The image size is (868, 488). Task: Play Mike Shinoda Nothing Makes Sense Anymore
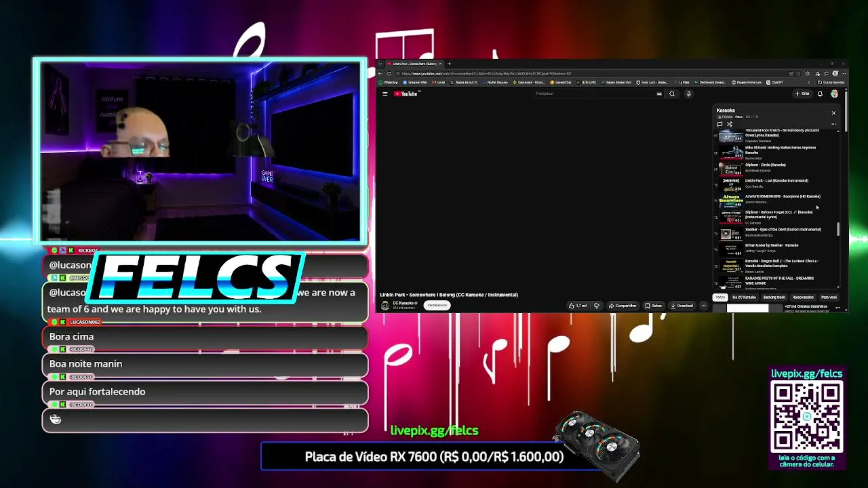(x=780, y=150)
